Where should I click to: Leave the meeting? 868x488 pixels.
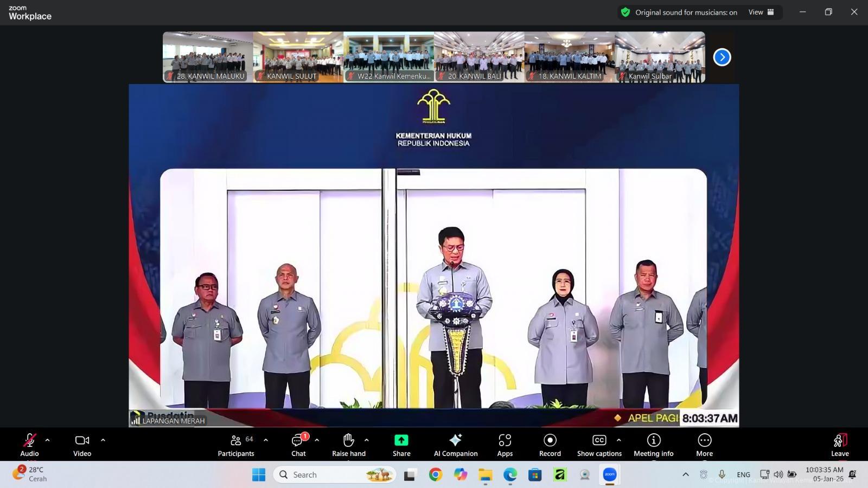(839, 445)
